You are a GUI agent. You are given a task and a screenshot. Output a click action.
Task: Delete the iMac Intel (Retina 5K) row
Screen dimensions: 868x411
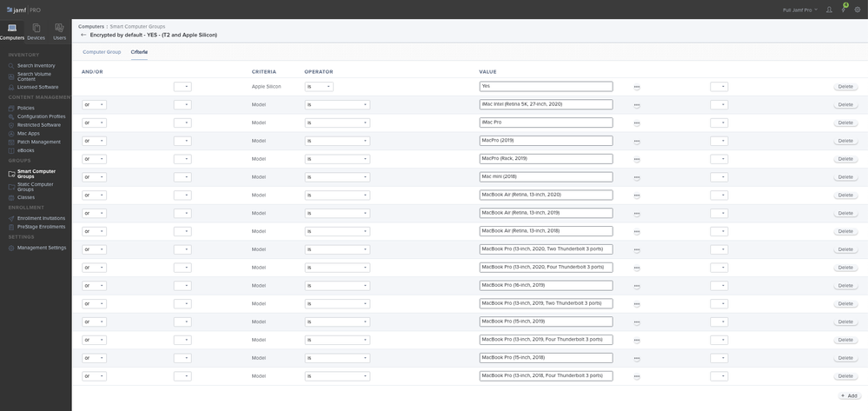845,104
